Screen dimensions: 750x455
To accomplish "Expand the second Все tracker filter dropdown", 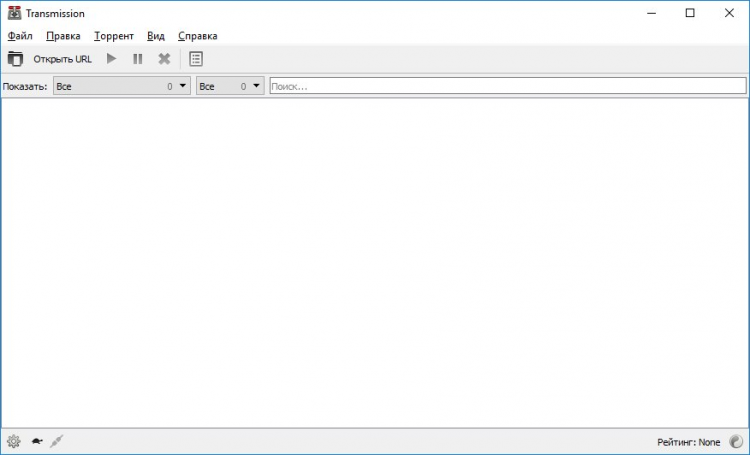I will coord(230,86).
